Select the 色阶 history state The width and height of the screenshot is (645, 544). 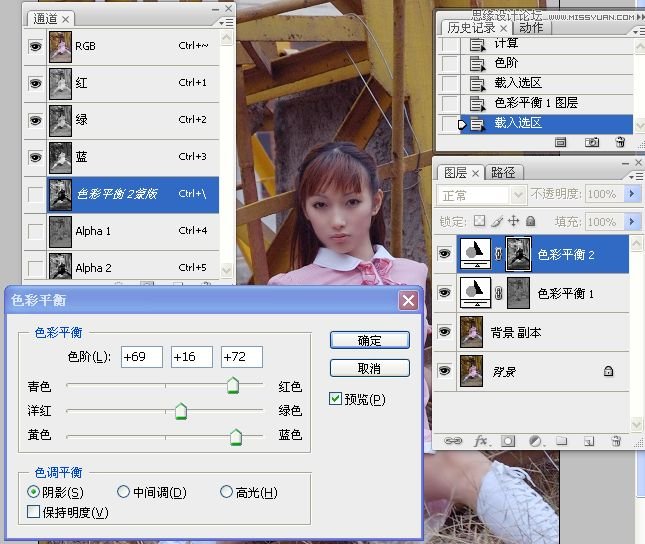(537, 63)
